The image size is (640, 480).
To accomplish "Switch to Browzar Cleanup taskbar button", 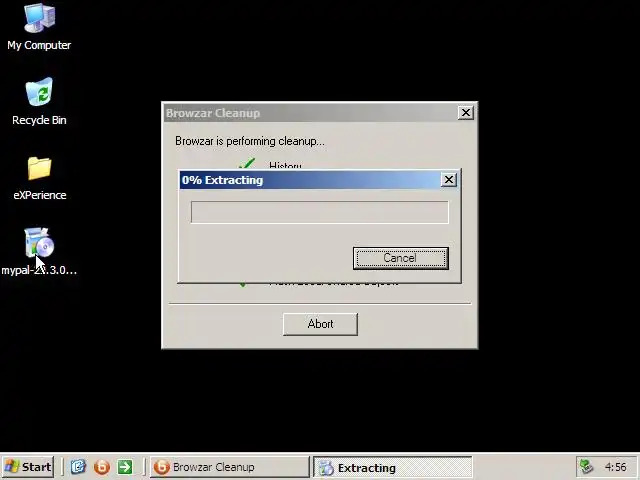I will 230,467.
